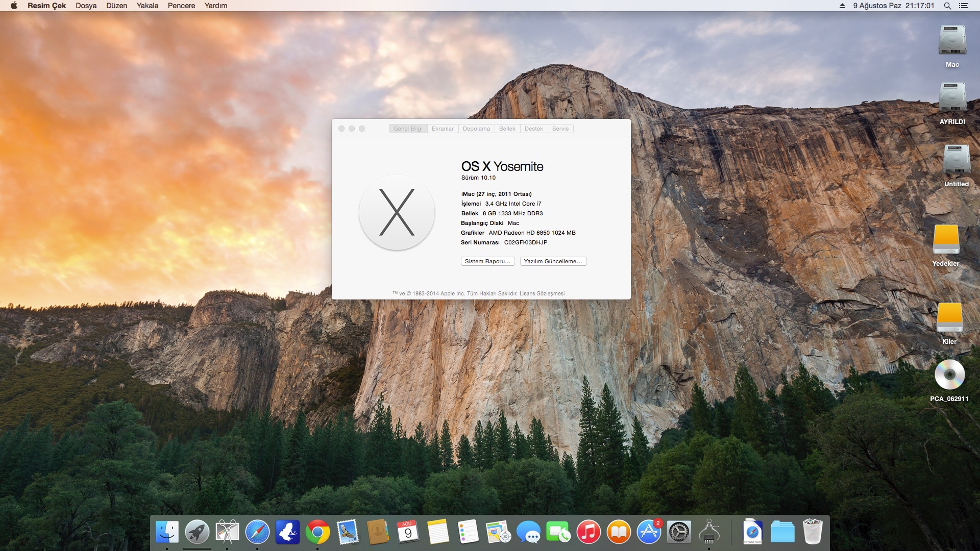This screenshot has width=980, height=551.
Task: Switch to the Genel Bilgi tab
Action: point(408,129)
